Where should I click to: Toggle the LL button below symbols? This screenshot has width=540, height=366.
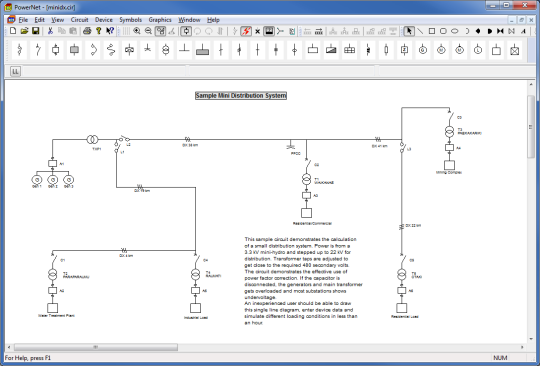click(x=15, y=72)
